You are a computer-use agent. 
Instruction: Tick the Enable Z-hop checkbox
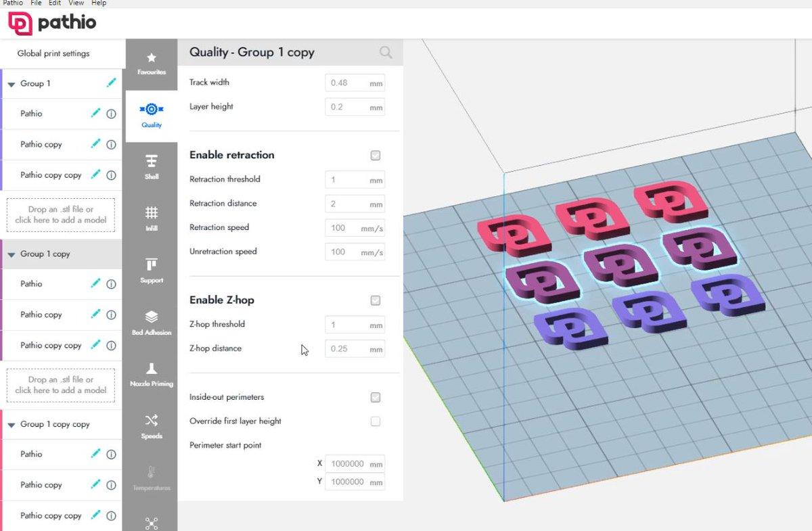pos(376,300)
